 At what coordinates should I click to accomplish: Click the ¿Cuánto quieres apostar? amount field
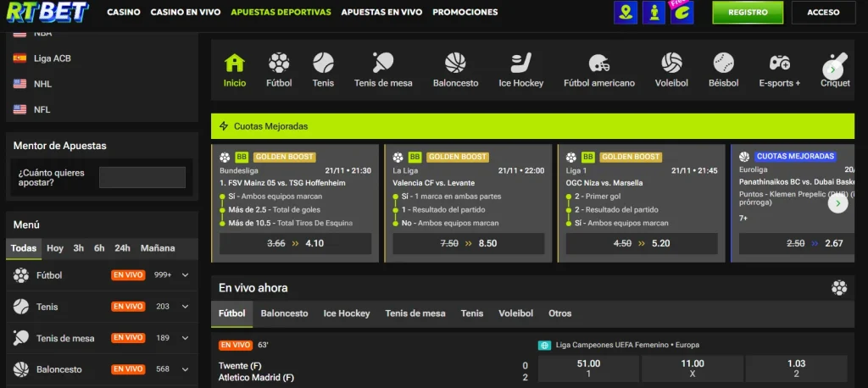point(142,178)
